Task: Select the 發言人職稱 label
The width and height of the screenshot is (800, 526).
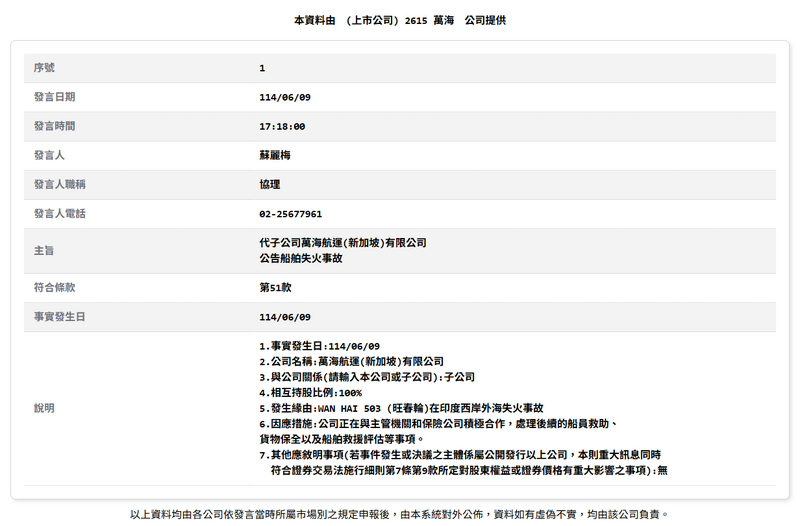Action: click(x=59, y=184)
